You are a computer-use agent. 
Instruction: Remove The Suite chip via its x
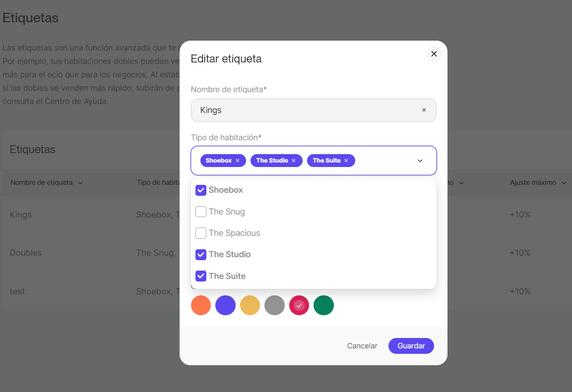tap(346, 161)
